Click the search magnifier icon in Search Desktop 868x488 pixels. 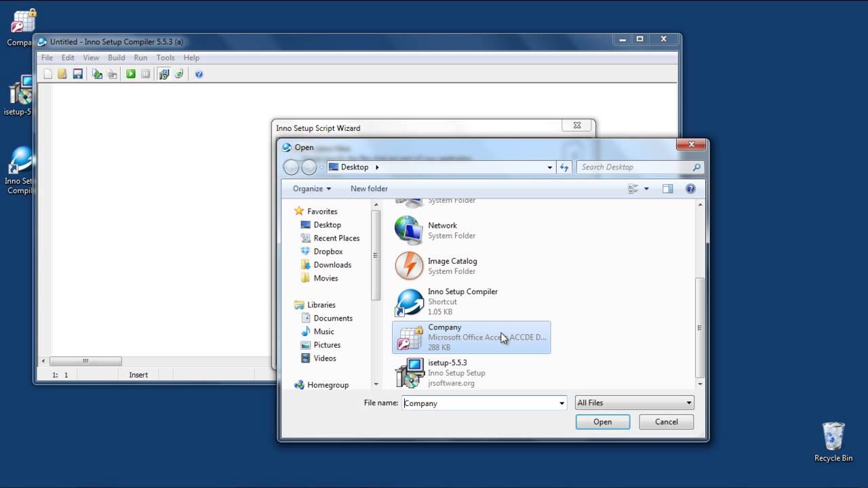[x=696, y=167]
